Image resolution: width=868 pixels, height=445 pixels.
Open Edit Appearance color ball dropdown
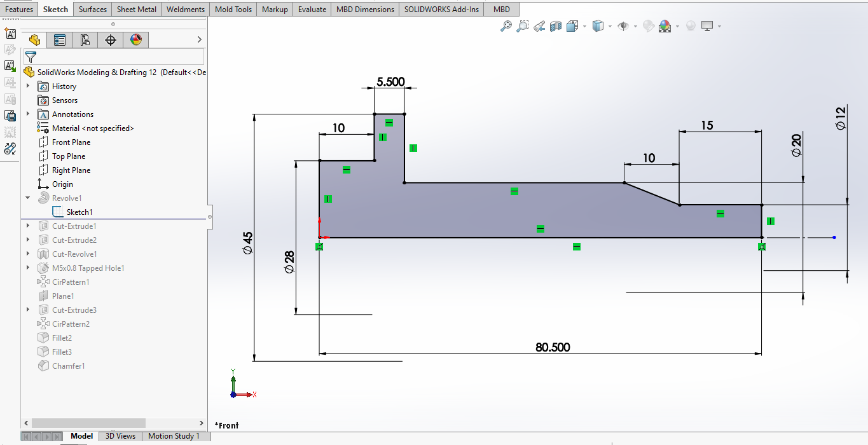click(677, 26)
